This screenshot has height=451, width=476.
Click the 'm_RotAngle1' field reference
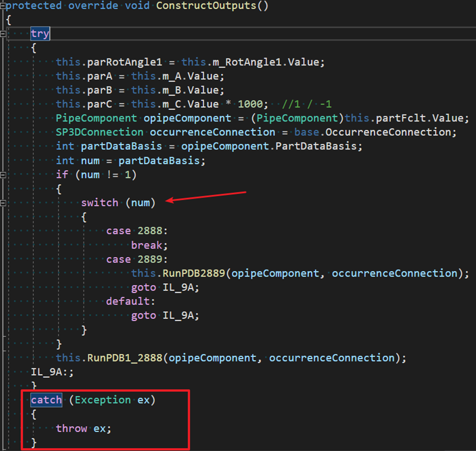click(247, 62)
